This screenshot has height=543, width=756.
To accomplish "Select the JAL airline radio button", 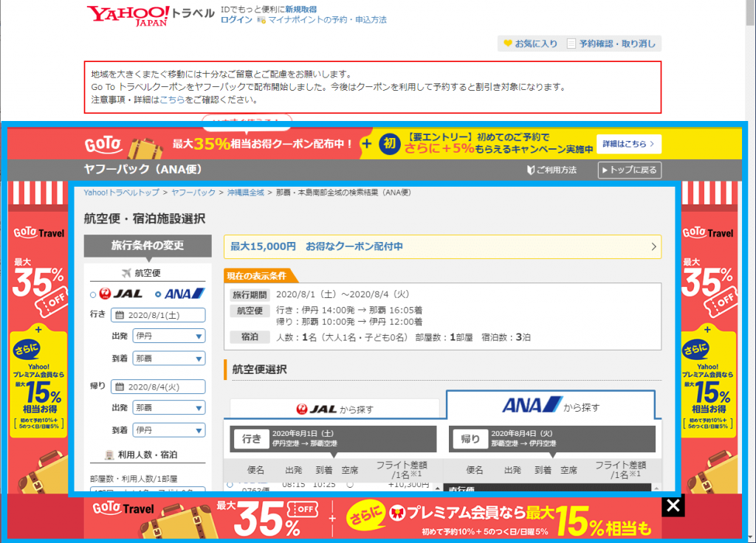I will (x=93, y=294).
